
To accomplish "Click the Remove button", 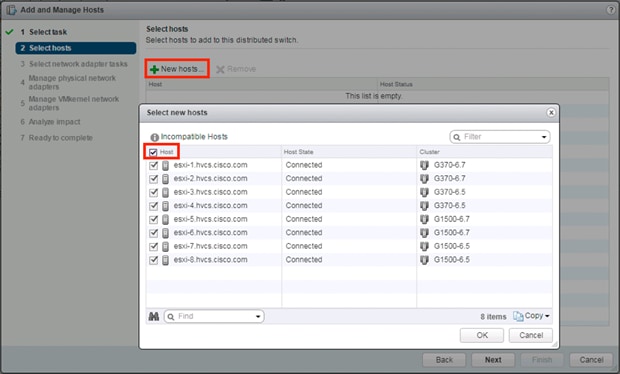I will point(236,69).
